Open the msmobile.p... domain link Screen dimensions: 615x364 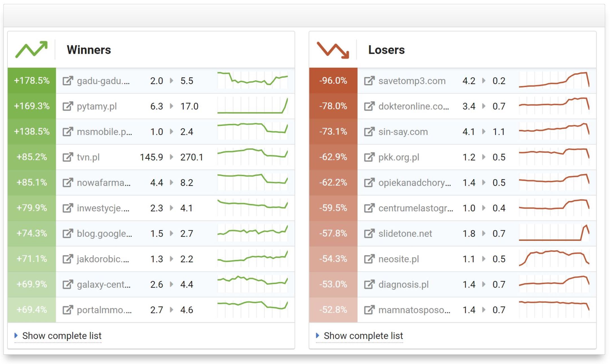pos(104,132)
